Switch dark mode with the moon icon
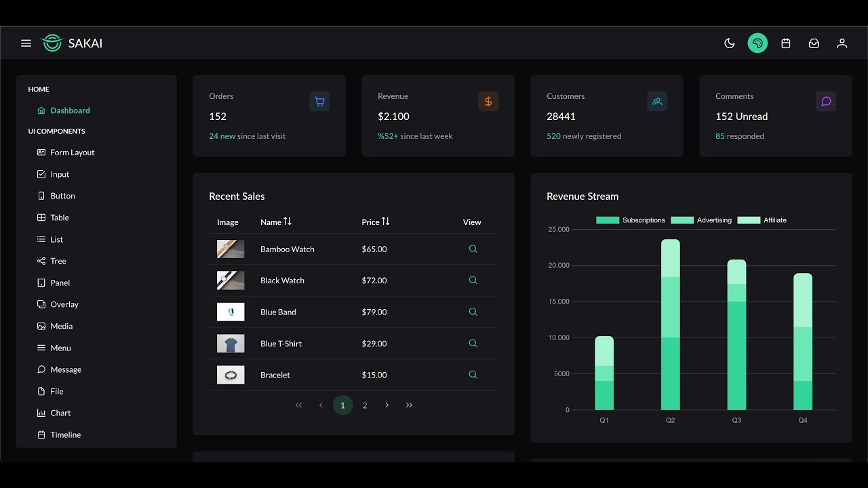The image size is (868, 488). click(x=730, y=43)
